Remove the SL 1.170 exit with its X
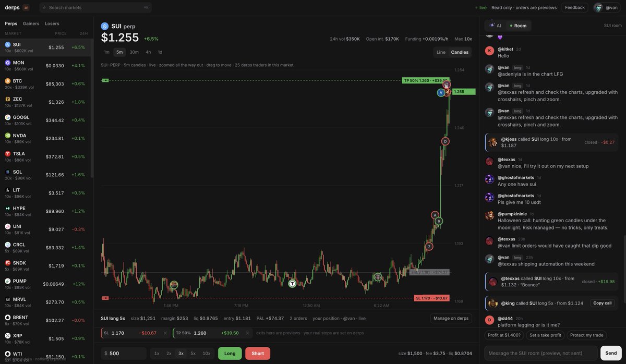The height and width of the screenshot is (364, 626). tap(165, 333)
